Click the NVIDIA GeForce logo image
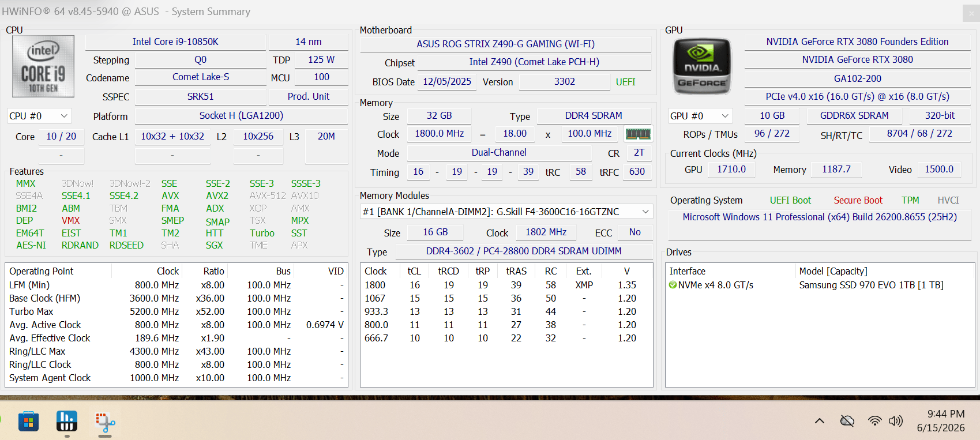980x440 pixels. tap(702, 66)
